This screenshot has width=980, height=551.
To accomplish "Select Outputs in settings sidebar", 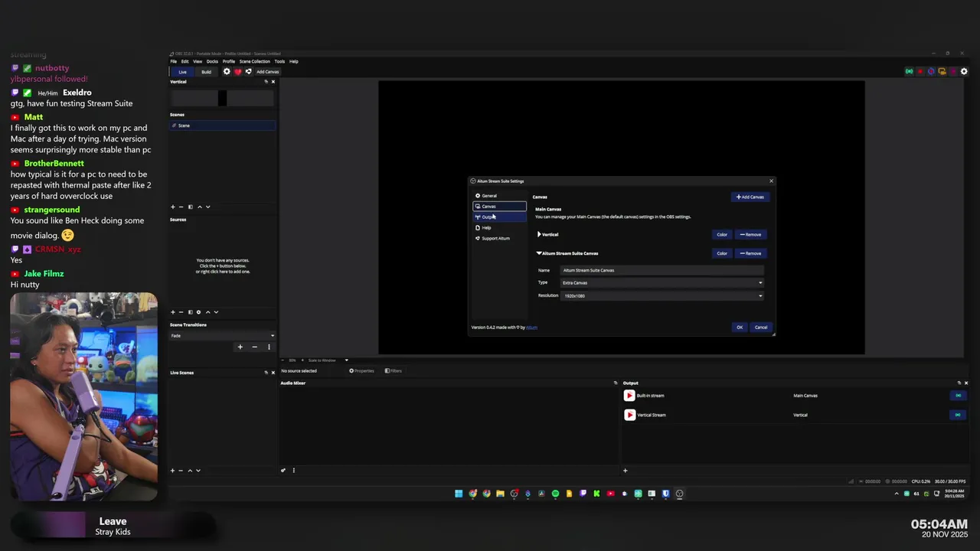I will tap(499, 217).
